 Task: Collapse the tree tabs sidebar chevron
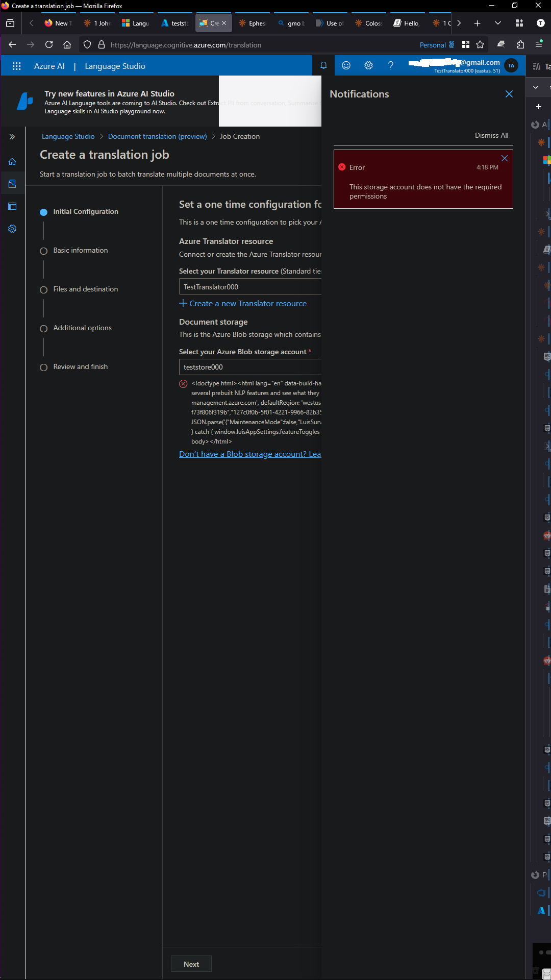tap(536, 87)
